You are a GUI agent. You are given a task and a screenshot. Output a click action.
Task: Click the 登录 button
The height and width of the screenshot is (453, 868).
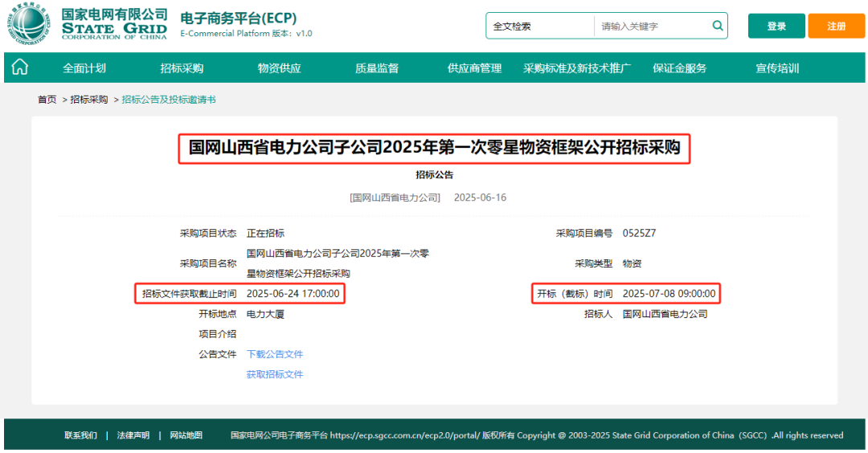[x=776, y=26]
